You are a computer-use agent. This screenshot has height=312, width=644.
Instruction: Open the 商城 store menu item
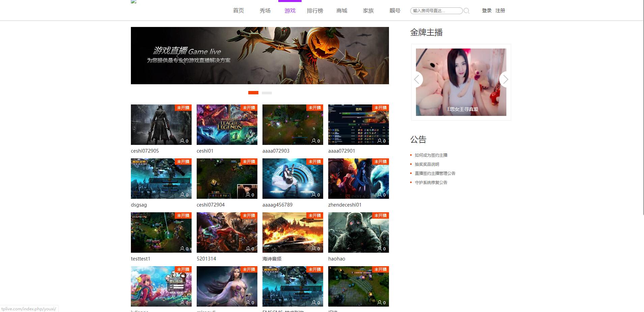tap(341, 11)
